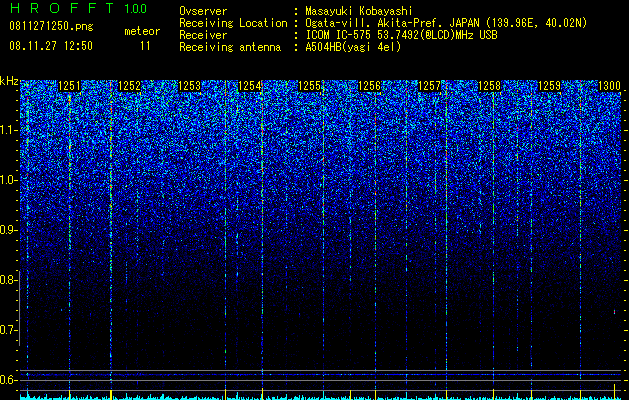Click the observer name Masayuki Kobayashi
Screen dimensions: 629x400
pos(359,11)
